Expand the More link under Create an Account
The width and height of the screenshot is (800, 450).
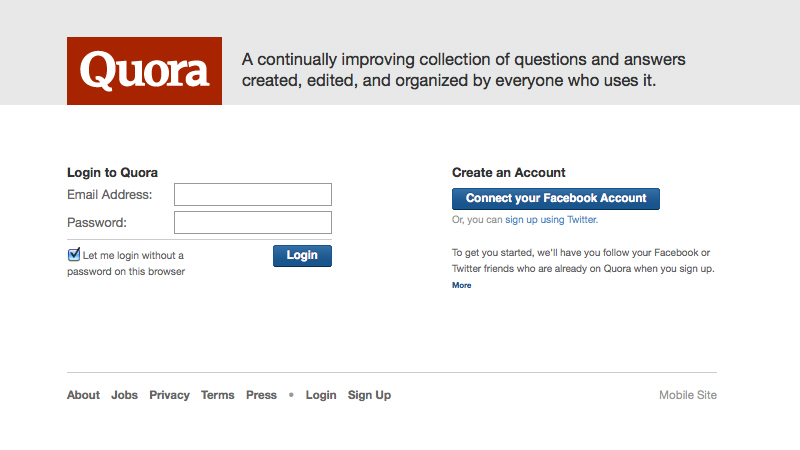[x=461, y=285]
